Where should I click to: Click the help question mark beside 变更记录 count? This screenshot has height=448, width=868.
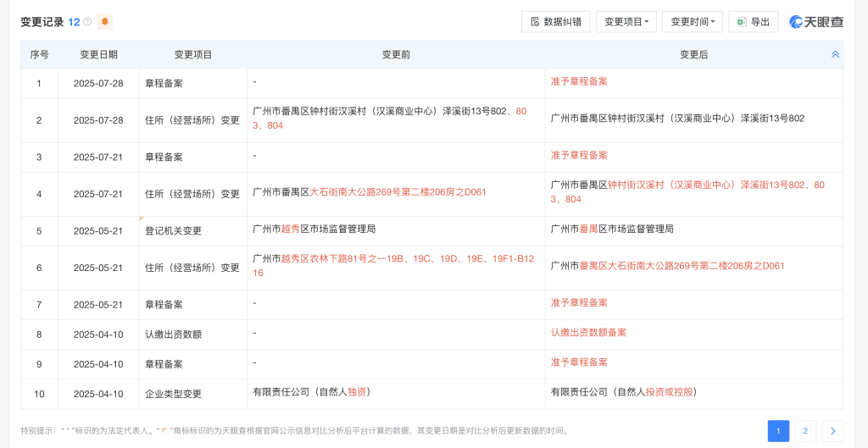pos(87,22)
